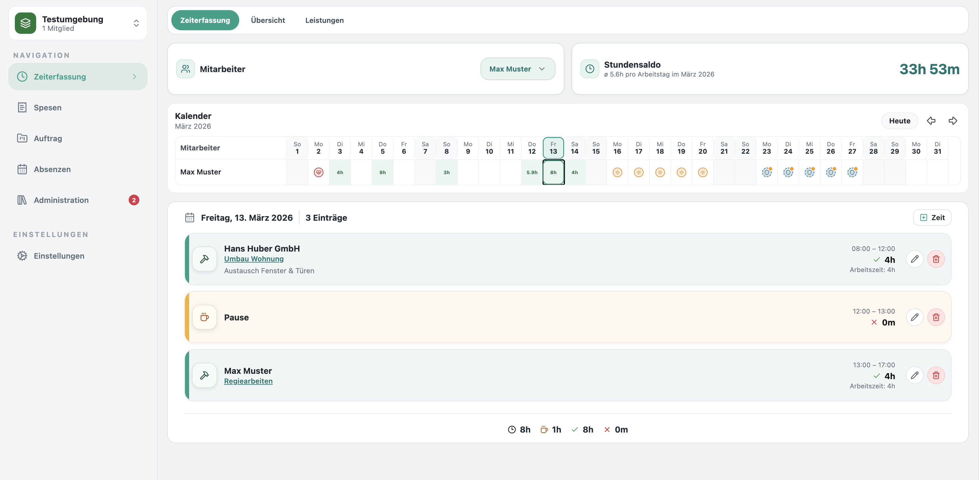Add a new entry with the Zeit button
The image size is (980, 480).
[x=932, y=217]
